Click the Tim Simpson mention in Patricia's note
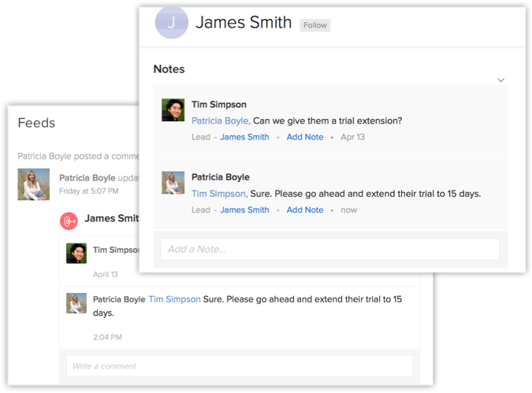 [x=219, y=194]
